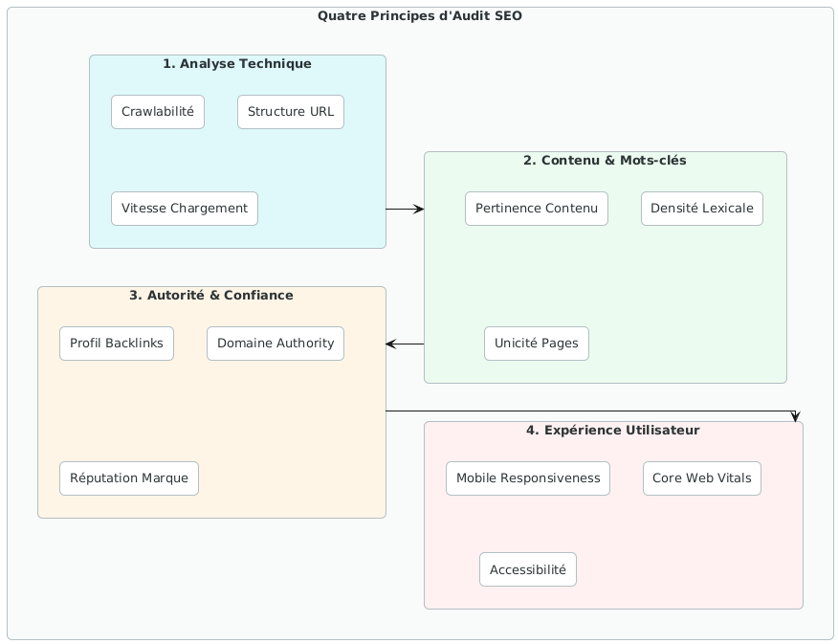Click the '4. Expérience Utilisateur' group title

click(612, 431)
